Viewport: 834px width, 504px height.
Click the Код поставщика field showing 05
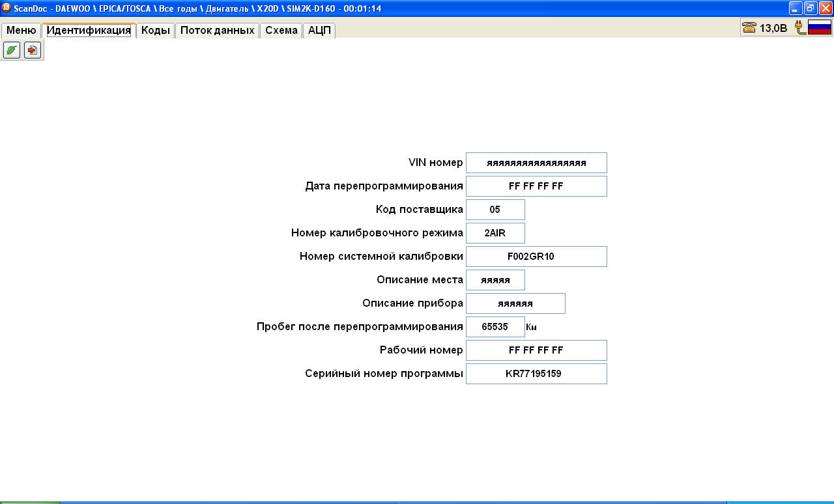(495, 210)
